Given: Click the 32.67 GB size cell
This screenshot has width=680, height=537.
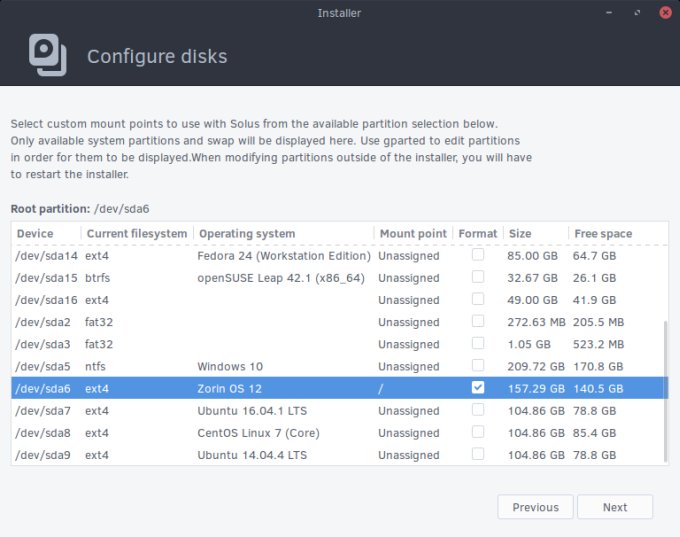Looking at the screenshot, I should pyautogui.click(x=533, y=278).
